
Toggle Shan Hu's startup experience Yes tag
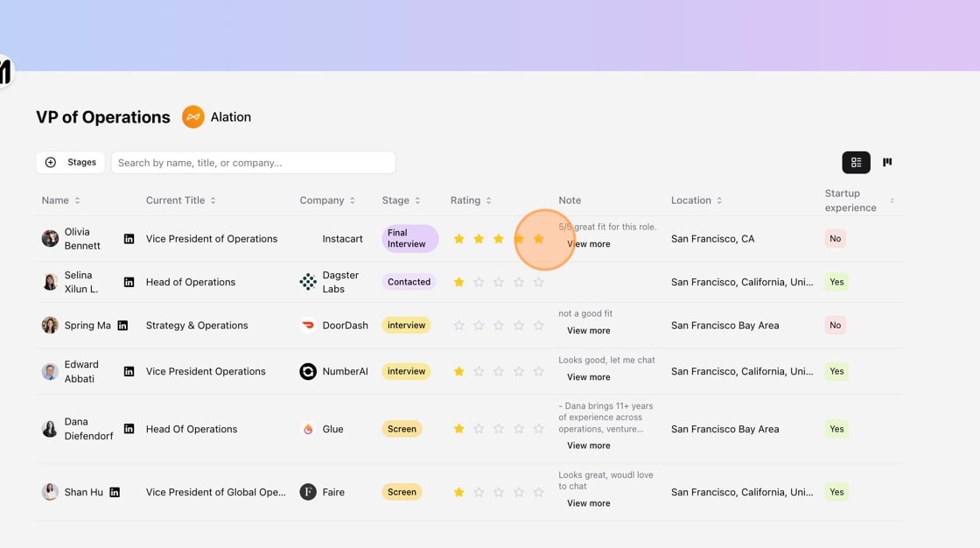pos(836,492)
